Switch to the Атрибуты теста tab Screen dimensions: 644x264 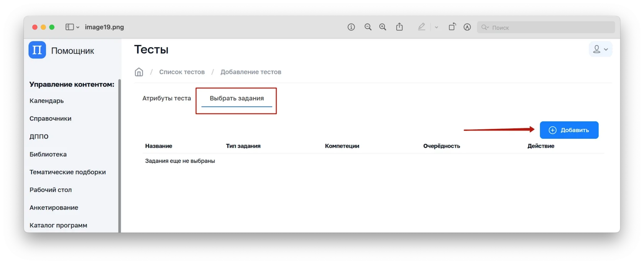point(166,98)
